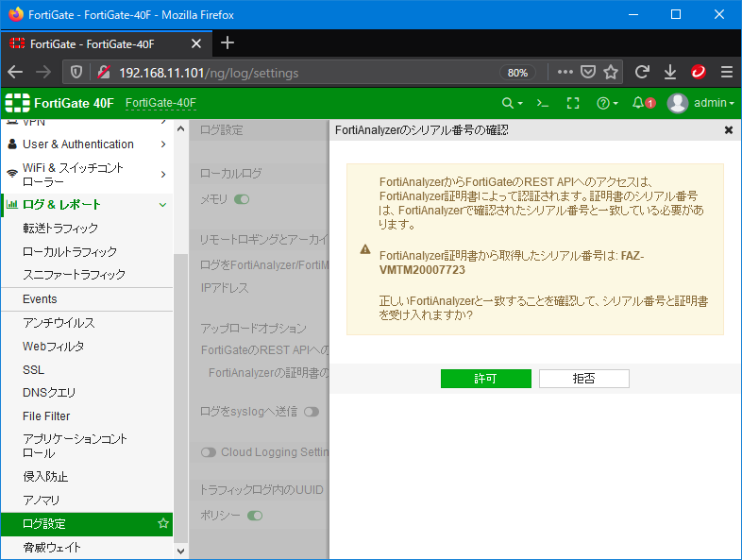
Task: Close the FortiAnalyzer serial dialog
Action: (729, 130)
